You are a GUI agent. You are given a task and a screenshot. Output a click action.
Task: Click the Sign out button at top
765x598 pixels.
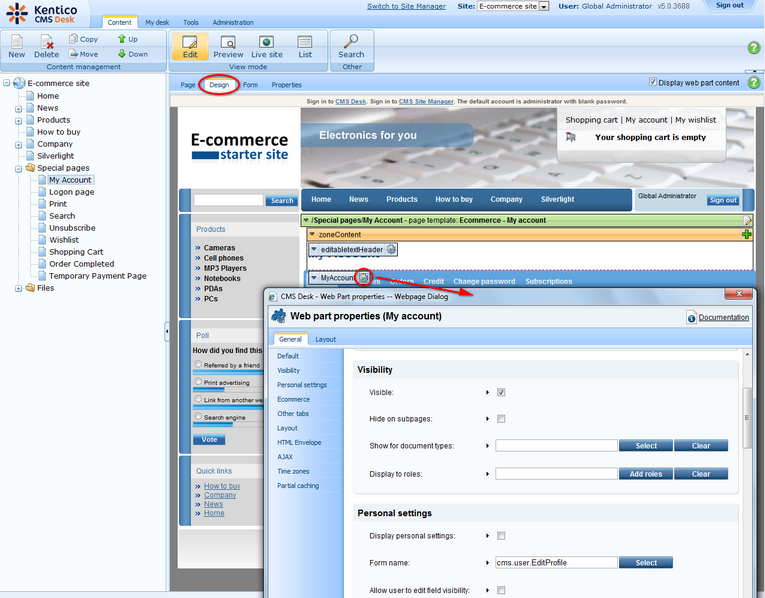pos(730,5)
